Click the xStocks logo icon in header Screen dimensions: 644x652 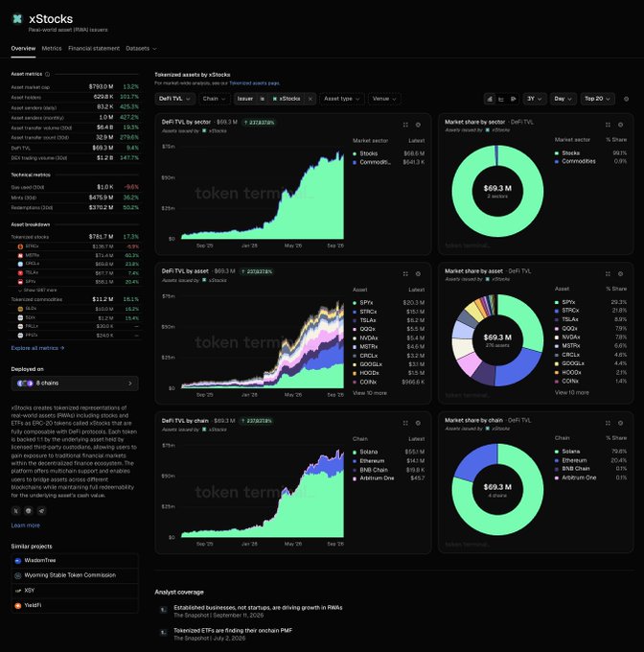click(x=17, y=19)
